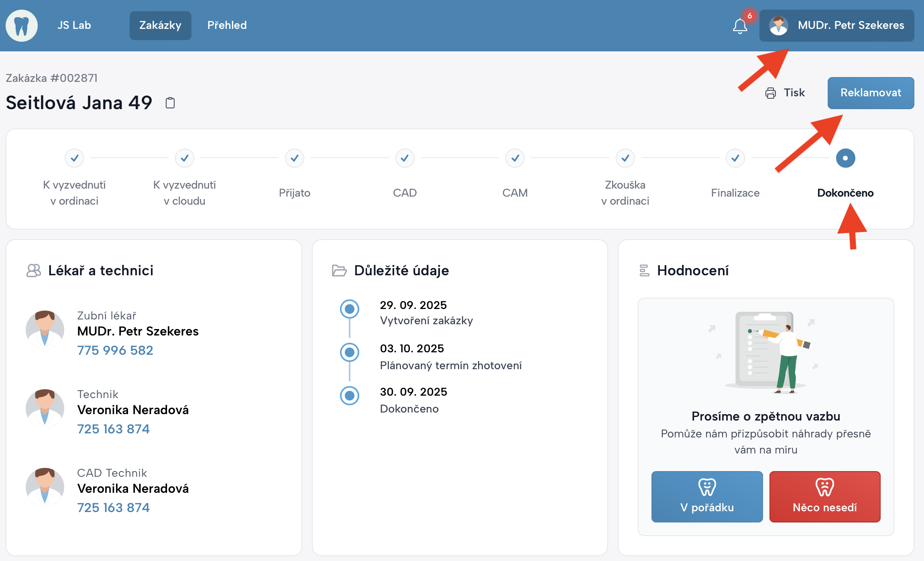
Task: Open MUDr. Petr Szekeres user menu
Action: pyautogui.click(x=851, y=26)
